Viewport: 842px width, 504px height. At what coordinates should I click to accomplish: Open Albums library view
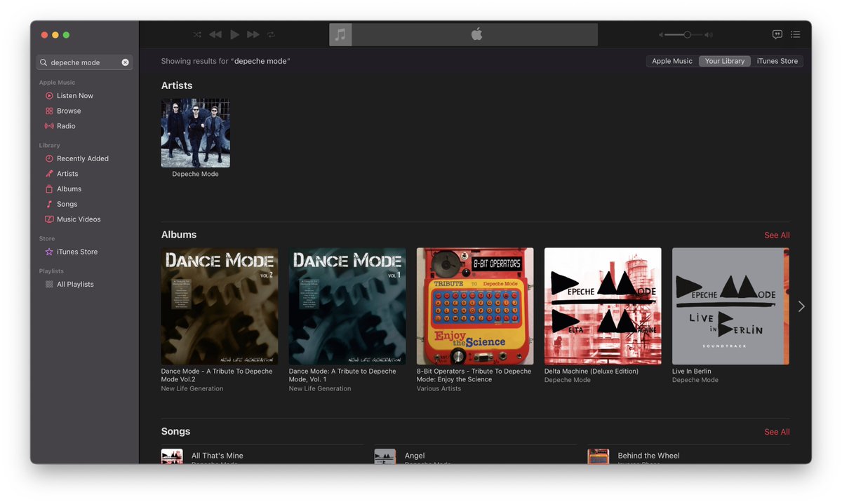[69, 189]
